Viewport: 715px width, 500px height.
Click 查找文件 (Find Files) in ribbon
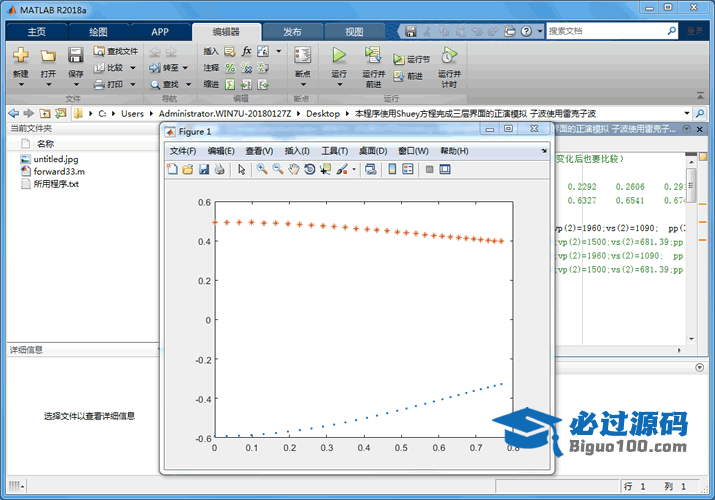pos(116,51)
